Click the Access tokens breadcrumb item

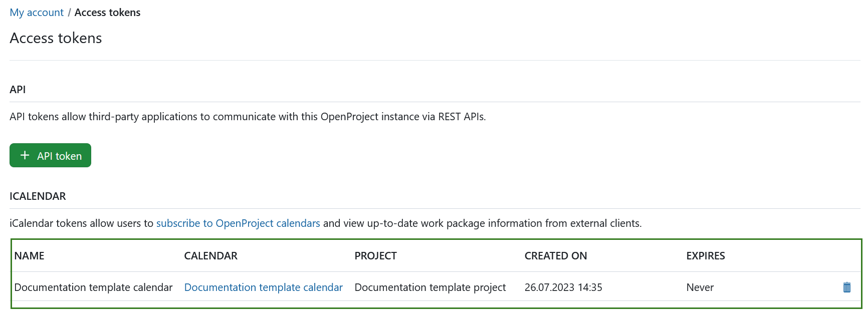(107, 13)
